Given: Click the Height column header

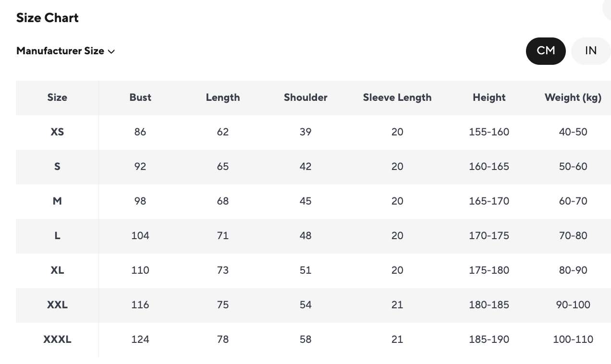Looking at the screenshot, I should tap(489, 97).
